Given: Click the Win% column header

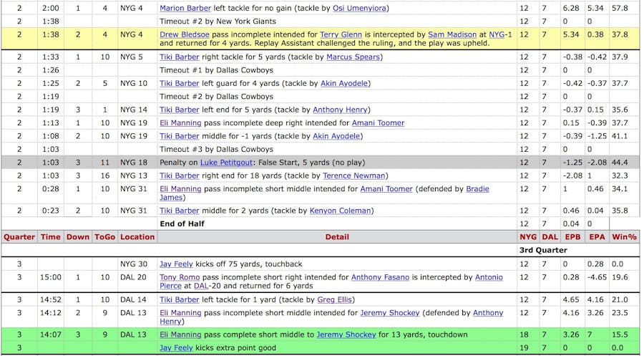Looking at the screenshot, I should click(624, 236).
